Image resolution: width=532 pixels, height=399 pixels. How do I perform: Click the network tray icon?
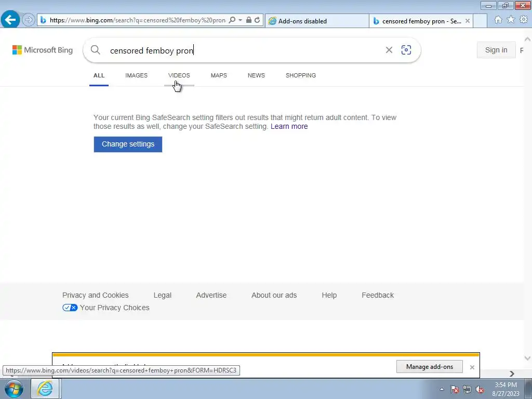click(x=467, y=389)
